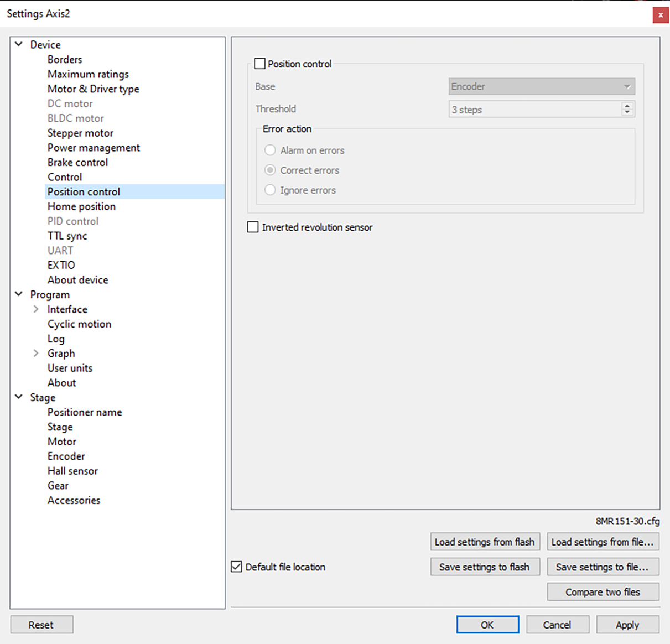Expand the Graph tree item
This screenshot has height=644, width=670.
(35, 353)
